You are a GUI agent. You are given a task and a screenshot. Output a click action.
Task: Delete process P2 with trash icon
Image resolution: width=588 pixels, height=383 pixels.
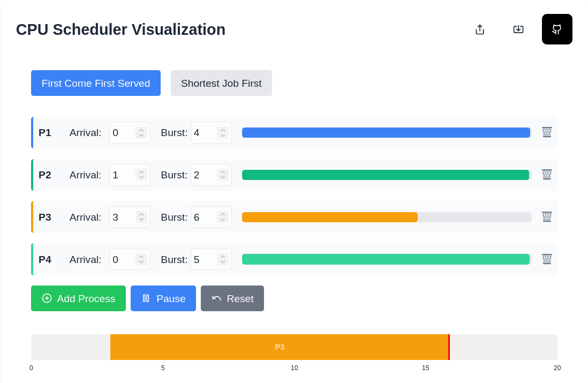547,175
